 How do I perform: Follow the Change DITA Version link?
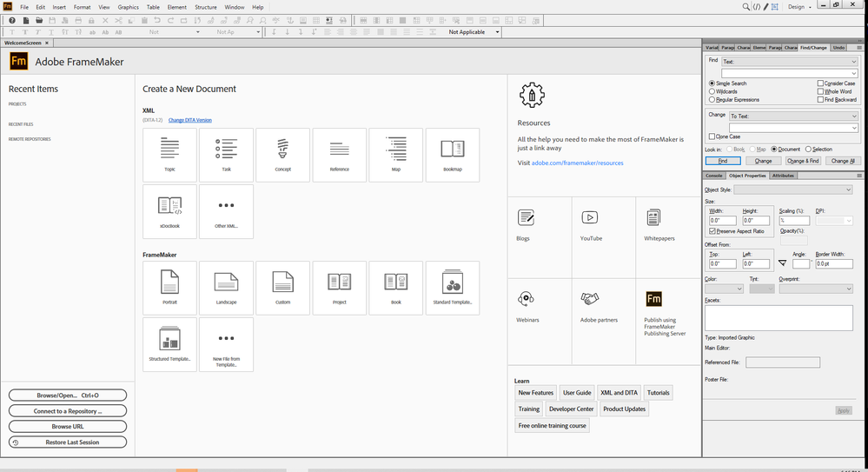tap(190, 120)
